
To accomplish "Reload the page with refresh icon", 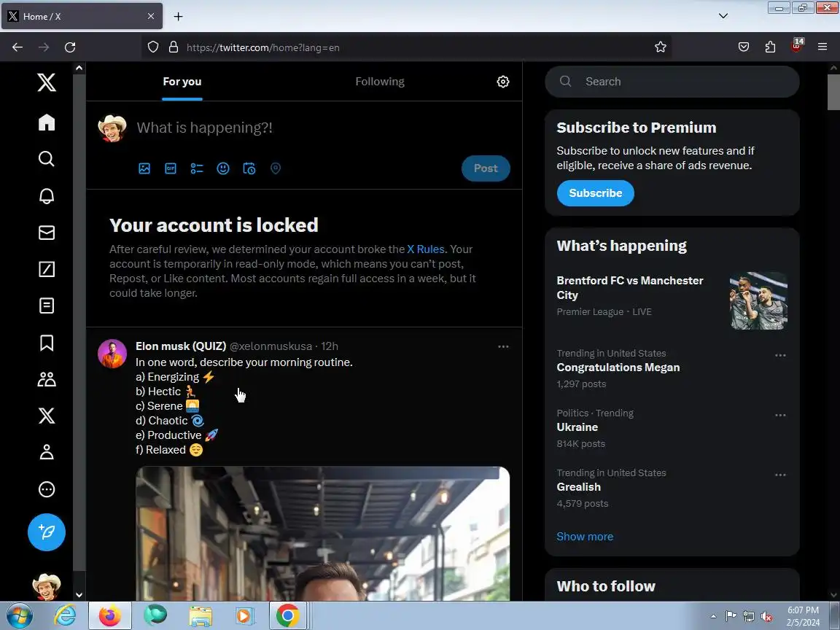I will pyautogui.click(x=70, y=47).
